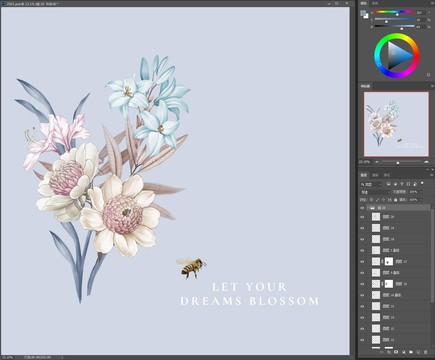Filter layers by shape layer icon

pos(408,184)
